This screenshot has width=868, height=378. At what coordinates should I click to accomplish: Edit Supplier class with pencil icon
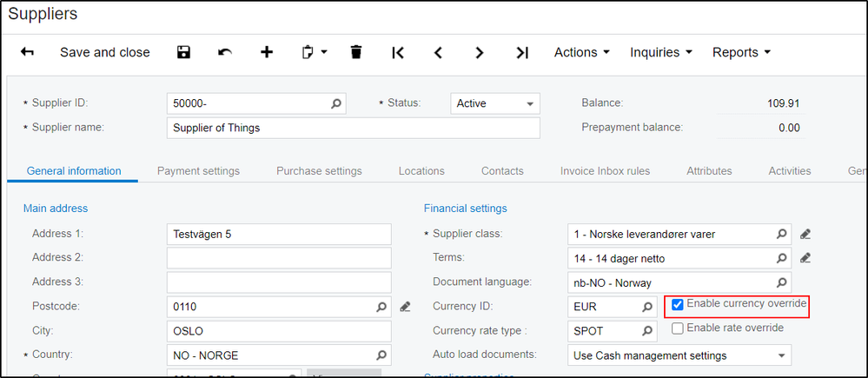click(805, 234)
